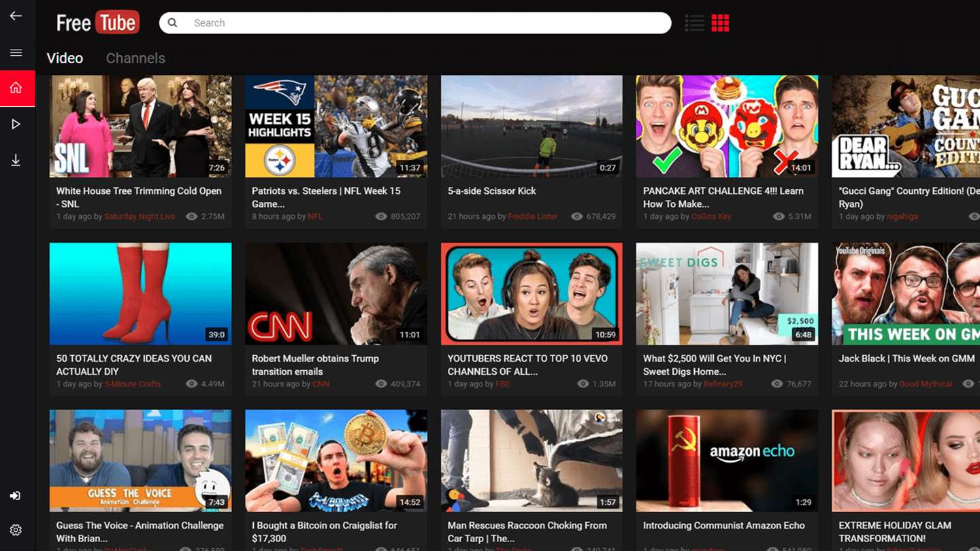Click the search magnifier icon
Image resolution: width=980 pixels, height=551 pixels.
(x=173, y=22)
